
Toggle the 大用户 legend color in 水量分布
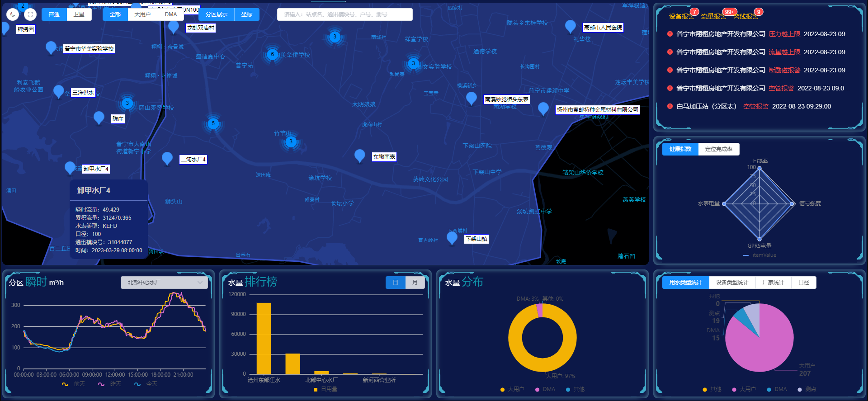pyautogui.click(x=503, y=389)
